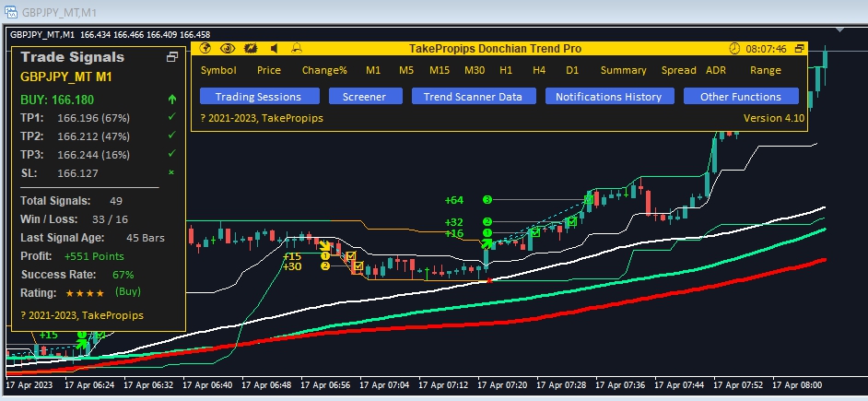This screenshot has height=401, width=868.
Task: Click the green buy arrow near 07:20
Action: (x=487, y=242)
